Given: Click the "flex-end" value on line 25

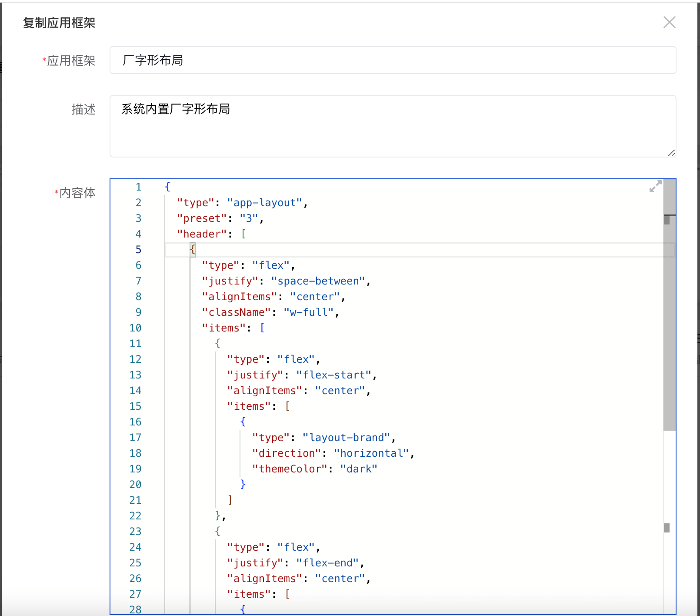Looking at the screenshot, I should coord(328,563).
